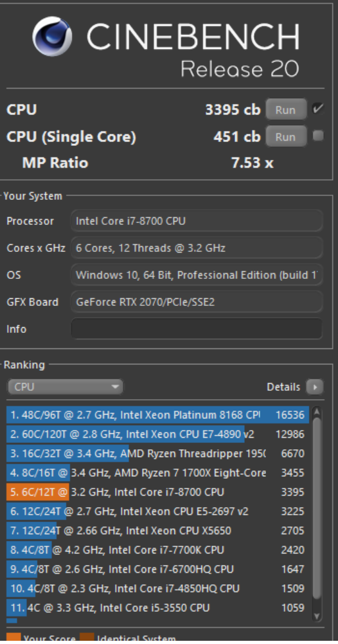This screenshot has height=644, width=338.
Task: Click the Info input field
Action: (197, 329)
